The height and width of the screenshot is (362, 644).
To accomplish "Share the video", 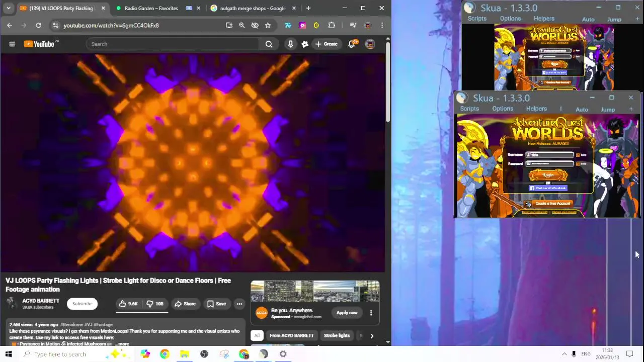I will tap(185, 304).
